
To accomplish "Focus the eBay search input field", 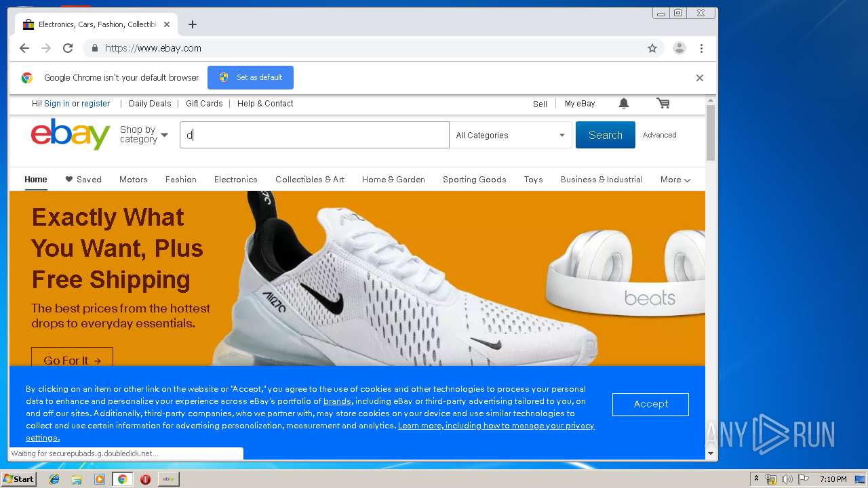I will click(x=314, y=135).
